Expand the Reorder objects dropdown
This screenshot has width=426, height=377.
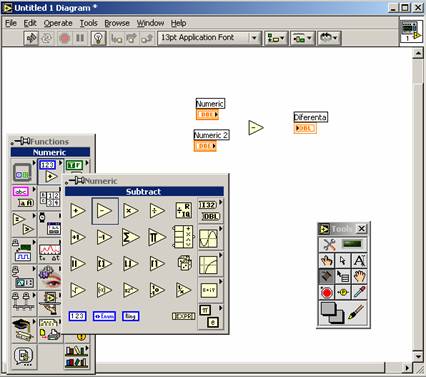[x=329, y=38]
